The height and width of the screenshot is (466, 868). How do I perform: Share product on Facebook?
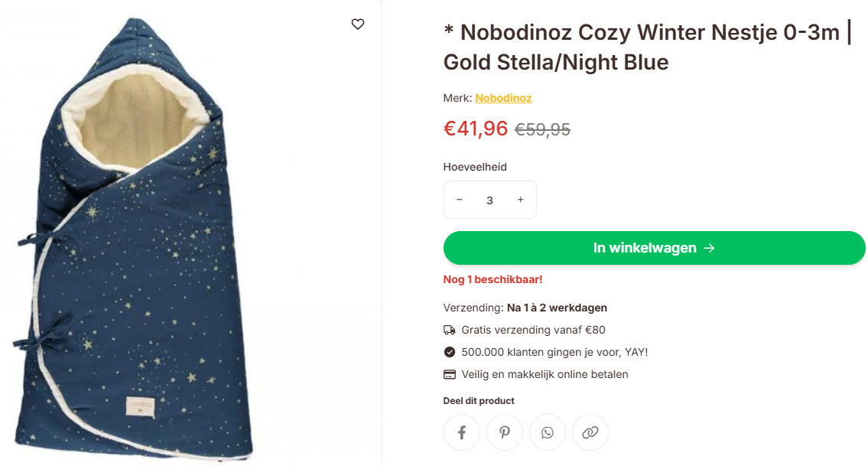(x=462, y=432)
